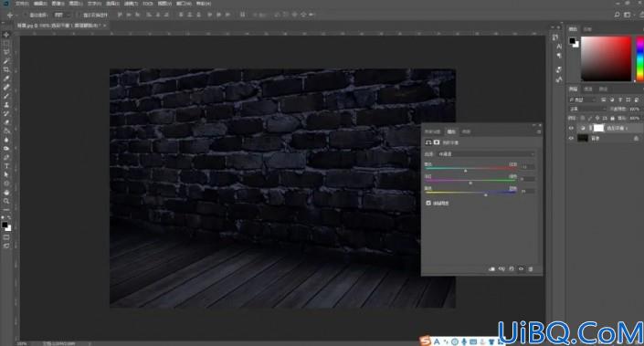Select the Horizontal Type tool
Viewport: 644px width, 346px height.
6,166
